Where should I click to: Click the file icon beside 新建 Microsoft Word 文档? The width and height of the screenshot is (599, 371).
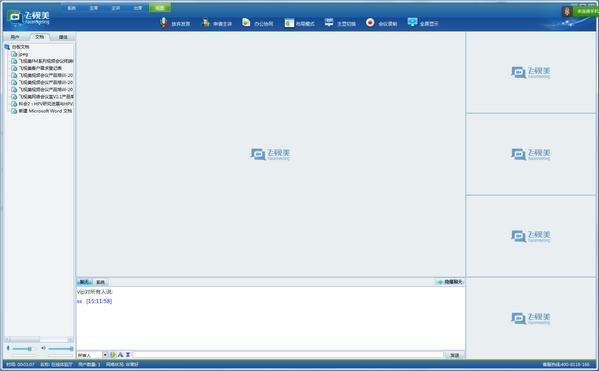(x=14, y=111)
